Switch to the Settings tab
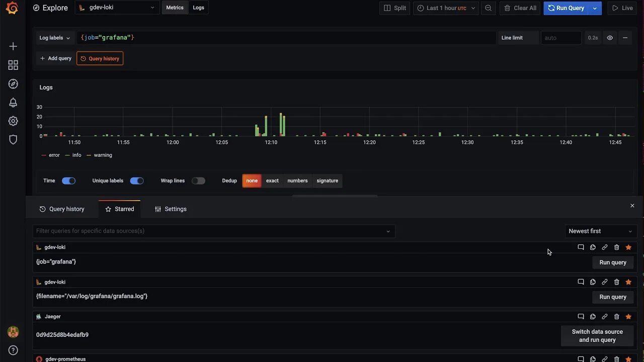Image resolution: width=644 pixels, height=362 pixels. (171, 209)
